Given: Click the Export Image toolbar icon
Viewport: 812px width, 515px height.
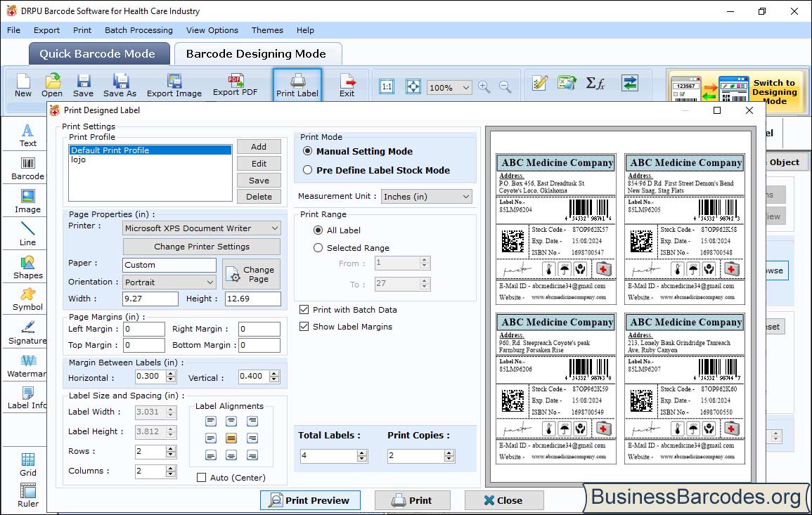Looking at the screenshot, I should [174, 86].
